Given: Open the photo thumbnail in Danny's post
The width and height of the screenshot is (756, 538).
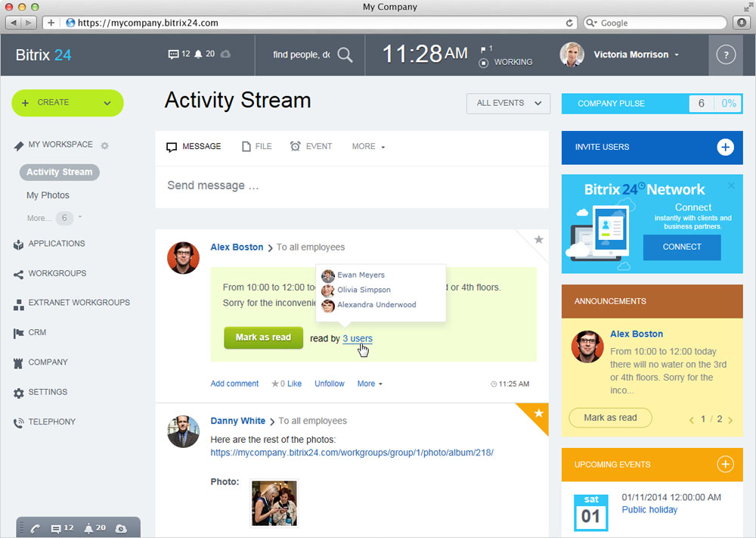Looking at the screenshot, I should point(274,502).
